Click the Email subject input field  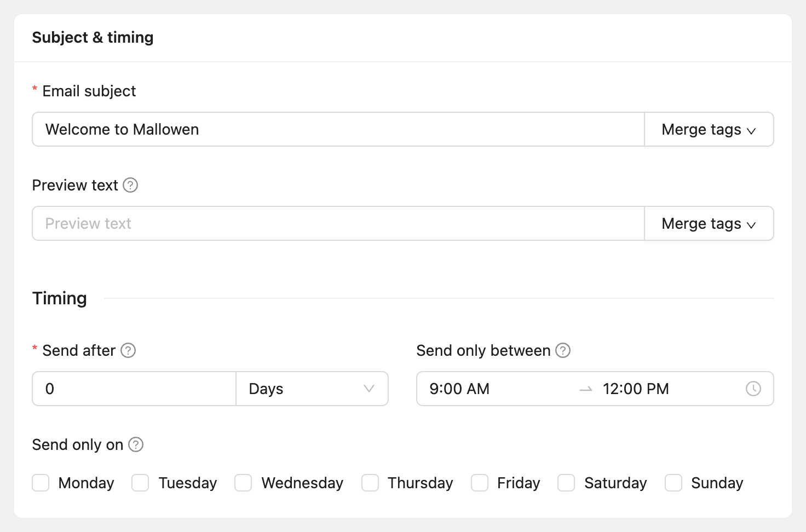338,129
